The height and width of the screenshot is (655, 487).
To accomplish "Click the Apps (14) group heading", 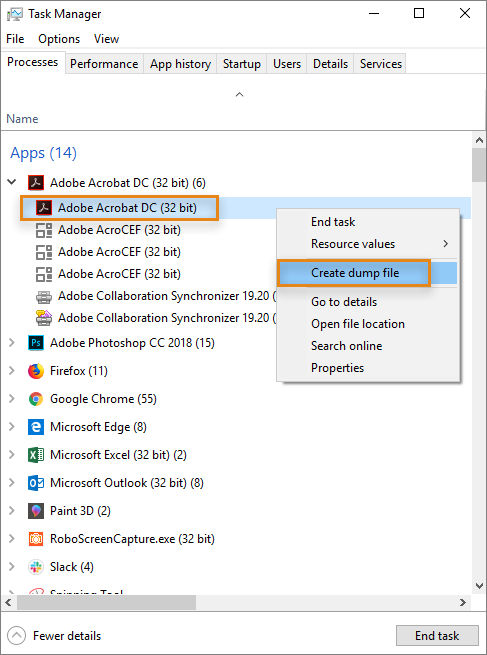I will 43,153.
